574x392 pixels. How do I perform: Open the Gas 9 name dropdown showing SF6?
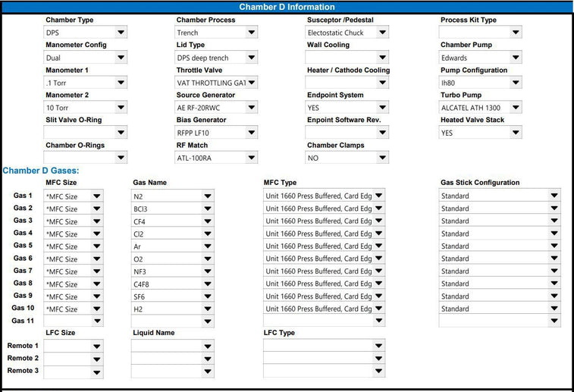(x=173, y=296)
